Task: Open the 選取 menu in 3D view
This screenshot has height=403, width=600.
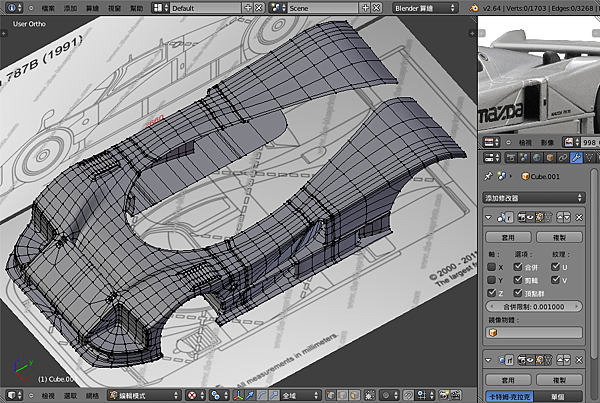Action: pyautogui.click(x=70, y=395)
